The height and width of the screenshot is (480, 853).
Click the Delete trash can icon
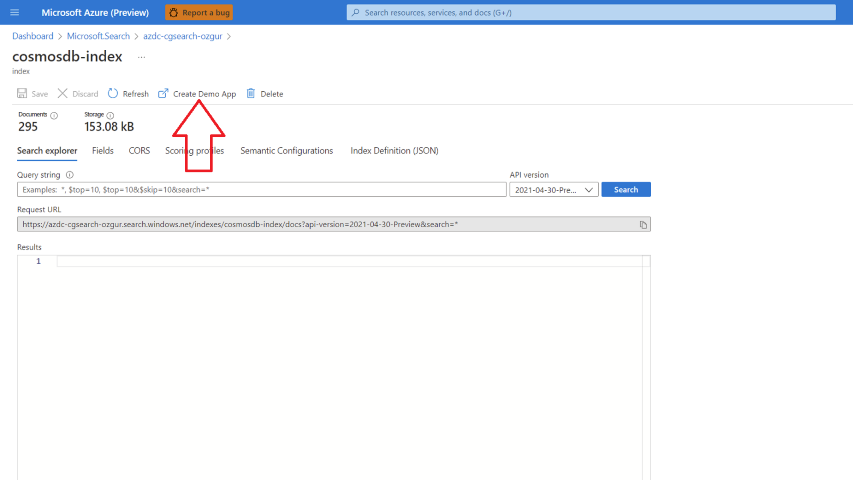pos(251,93)
